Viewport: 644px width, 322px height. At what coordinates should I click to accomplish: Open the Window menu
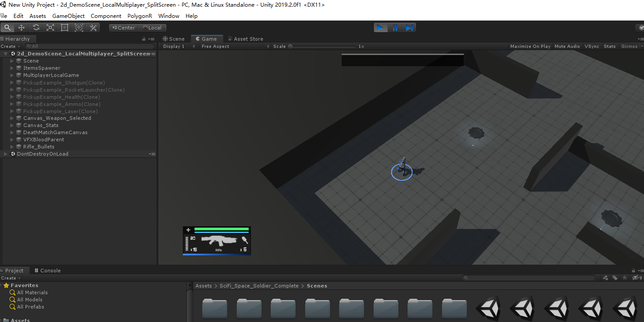click(x=169, y=16)
